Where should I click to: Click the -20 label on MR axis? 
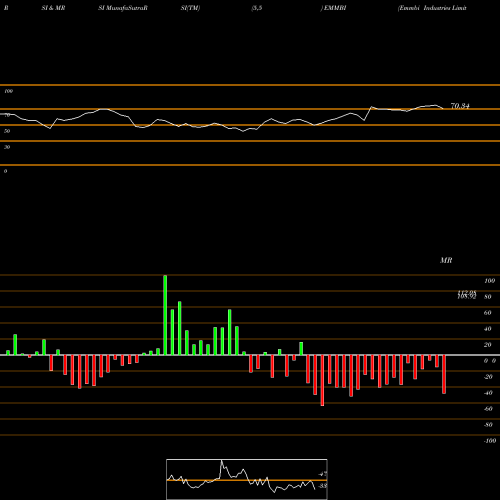488,377
